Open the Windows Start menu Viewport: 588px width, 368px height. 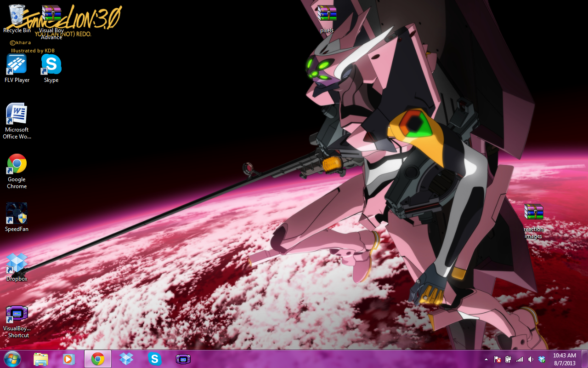tap(12, 359)
